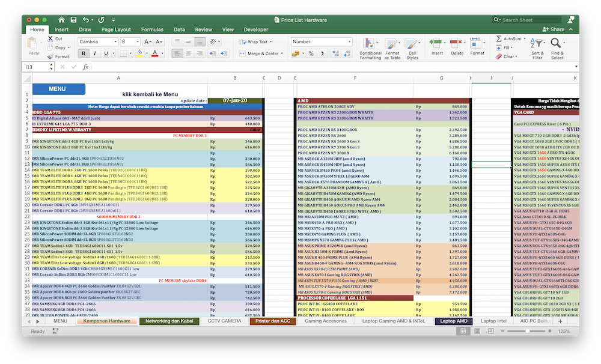This screenshot has width=601, height=364.
Task: Decrease the font size
Action: (159, 42)
